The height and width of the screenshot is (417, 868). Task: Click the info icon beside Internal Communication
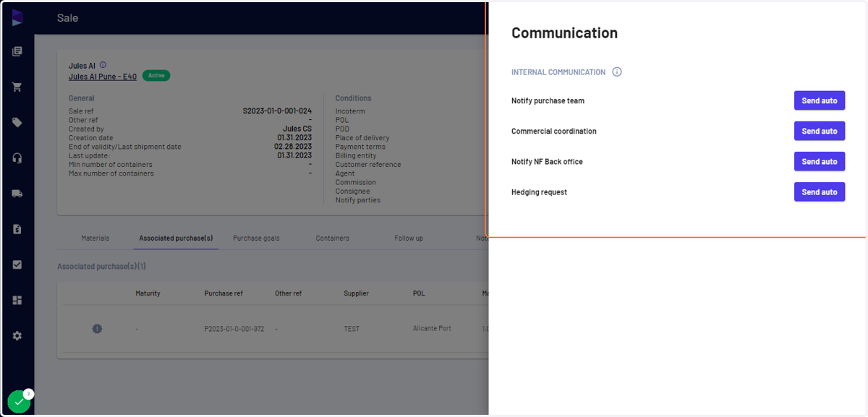[617, 72]
